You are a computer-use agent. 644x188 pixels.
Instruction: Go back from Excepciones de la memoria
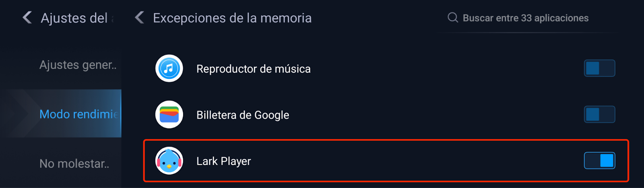(140, 18)
